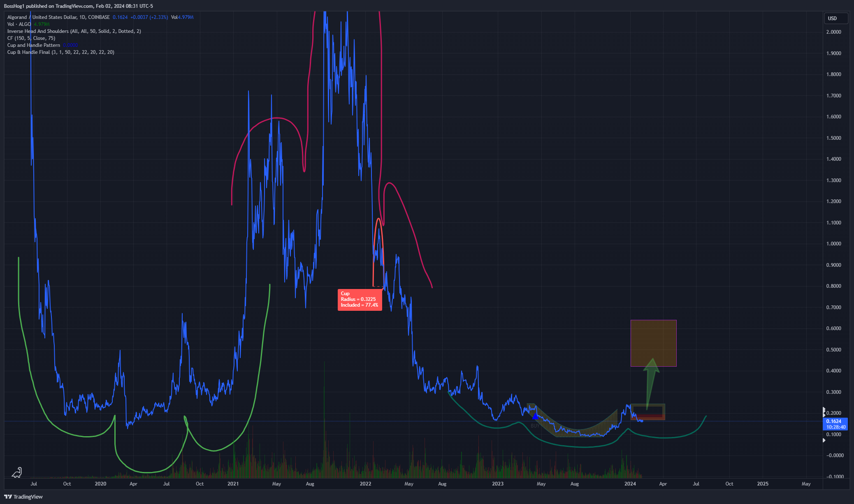Click the 2020 label on the time axis
854x504 pixels.
(100, 484)
